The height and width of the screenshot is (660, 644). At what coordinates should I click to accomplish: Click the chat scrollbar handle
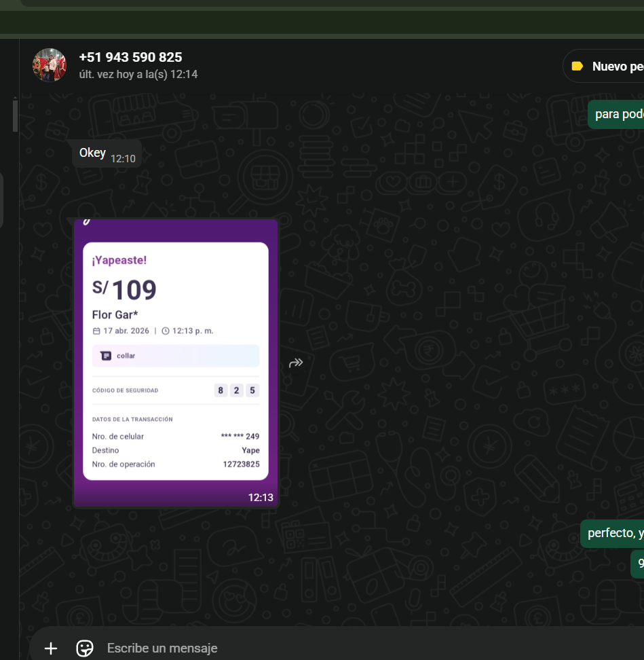[x=15, y=115]
